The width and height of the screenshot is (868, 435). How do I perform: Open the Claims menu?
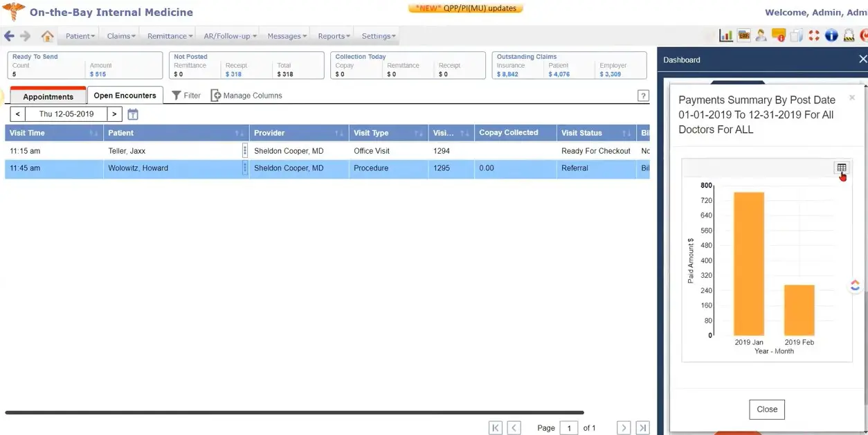pyautogui.click(x=120, y=35)
